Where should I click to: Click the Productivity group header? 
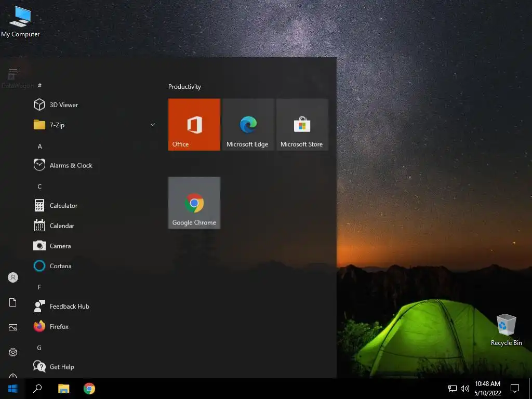coord(184,87)
